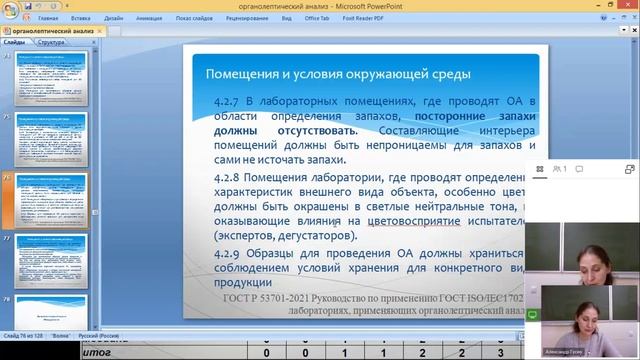Click the Русский (Россия) language indicator
Screen dimensions: 640x360
click(x=98, y=336)
